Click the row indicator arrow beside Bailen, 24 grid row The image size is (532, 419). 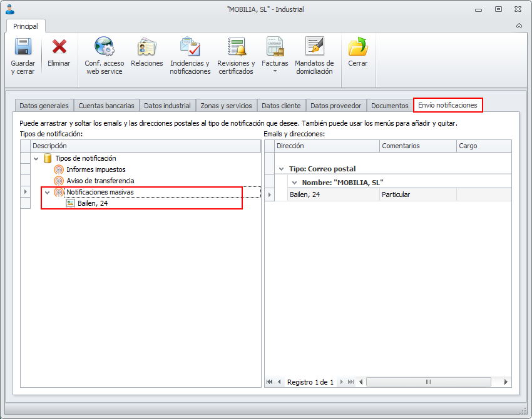tap(269, 194)
